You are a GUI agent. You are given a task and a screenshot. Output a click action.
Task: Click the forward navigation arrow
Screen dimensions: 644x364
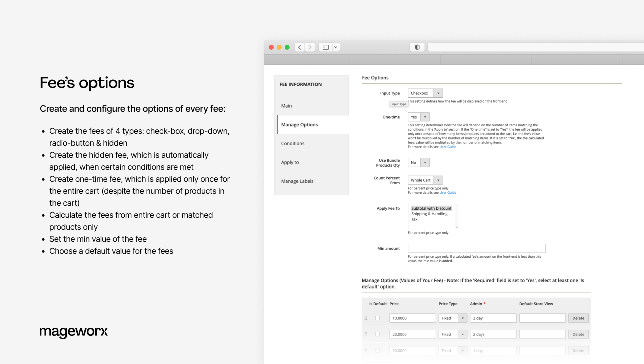coord(310,47)
